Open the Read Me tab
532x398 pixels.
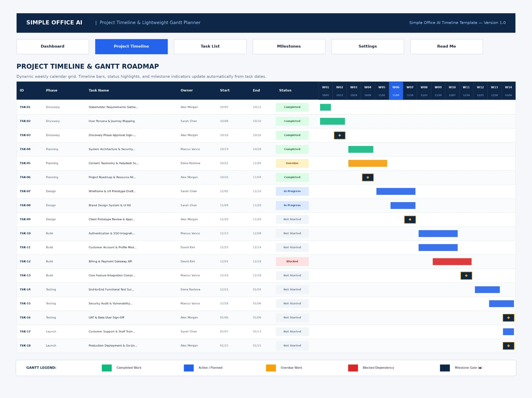pyautogui.click(x=447, y=47)
